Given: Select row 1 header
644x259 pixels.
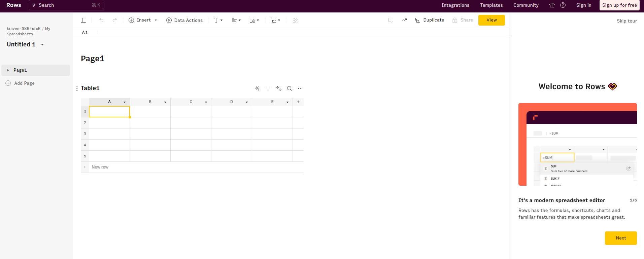Looking at the screenshot, I should point(85,112).
